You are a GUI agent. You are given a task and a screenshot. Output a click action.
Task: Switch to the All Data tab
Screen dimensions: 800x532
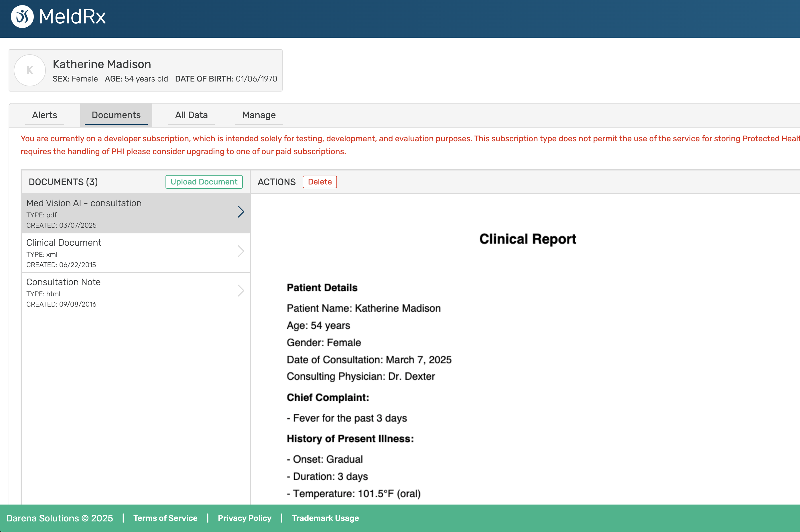[x=191, y=115]
